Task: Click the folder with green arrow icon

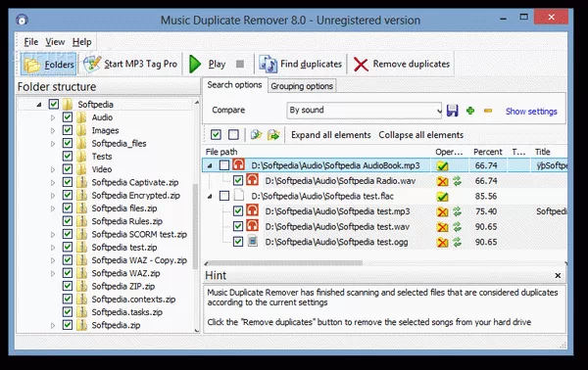Action: pyautogui.click(x=273, y=134)
